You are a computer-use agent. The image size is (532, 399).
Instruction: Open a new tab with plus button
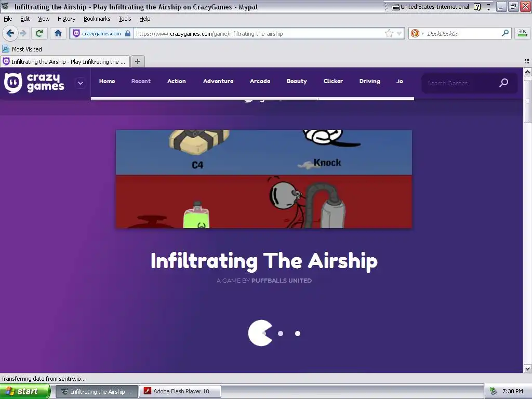[137, 61]
